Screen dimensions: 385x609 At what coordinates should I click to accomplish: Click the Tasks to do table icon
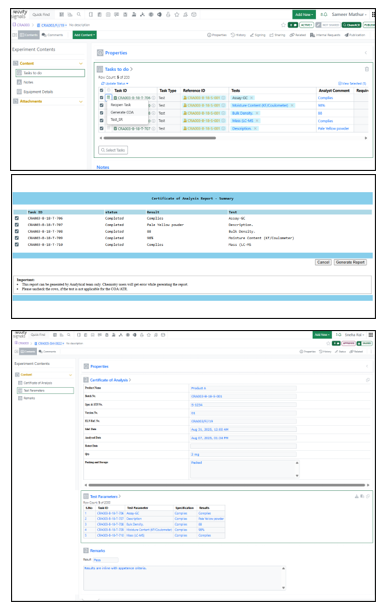pos(100,69)
